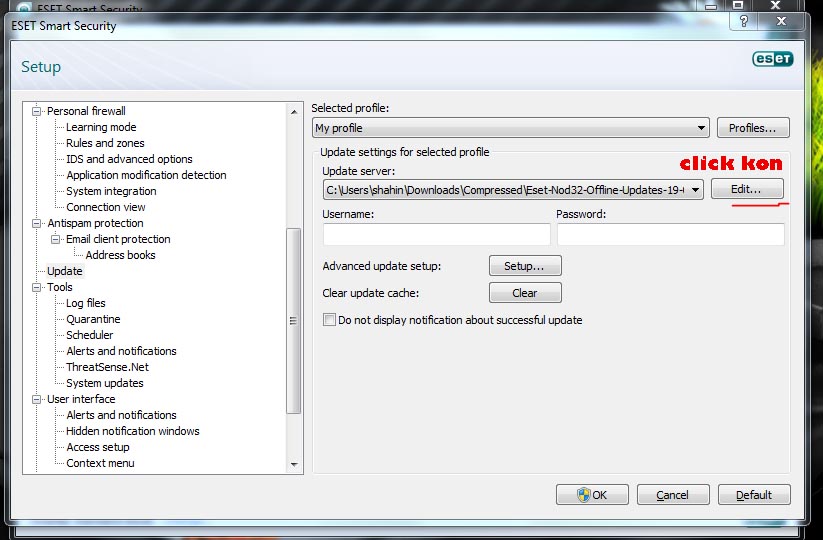The height and width of the screenshot is (540, 823).
Task: Collapse the Personal firewall tree node
Action: click(36, 111)
